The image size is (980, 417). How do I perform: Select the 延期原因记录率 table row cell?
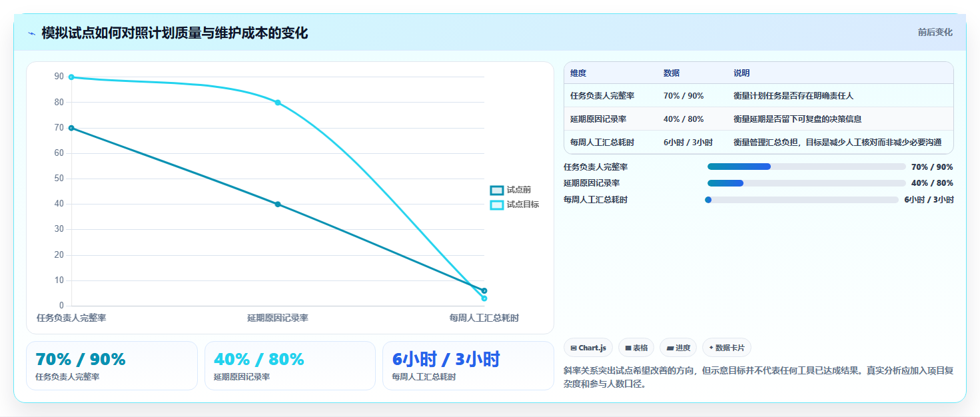[598, 119]
